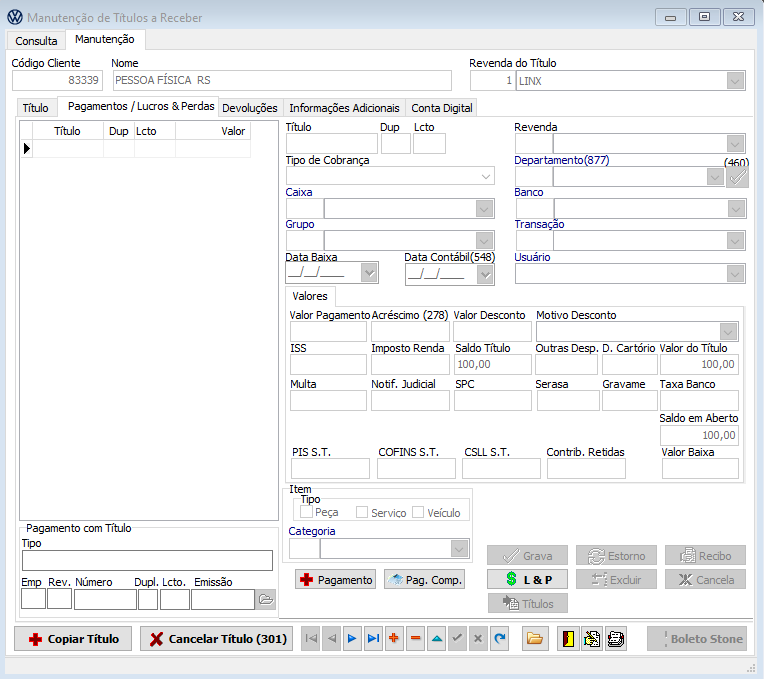Click the refresh record arrow icon
764x679 pixels.
pos(499,639)
